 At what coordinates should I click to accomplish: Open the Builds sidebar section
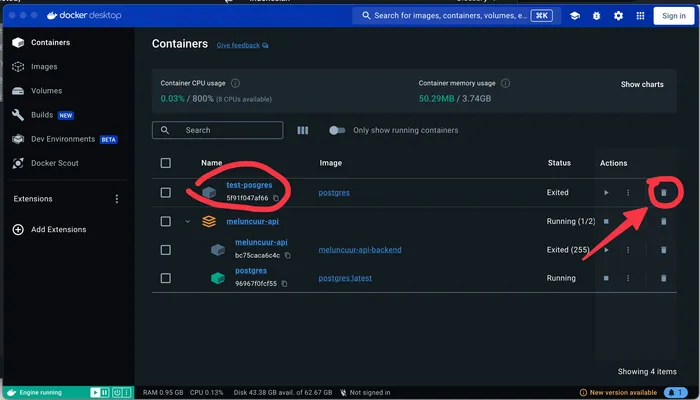coord(42,115)
